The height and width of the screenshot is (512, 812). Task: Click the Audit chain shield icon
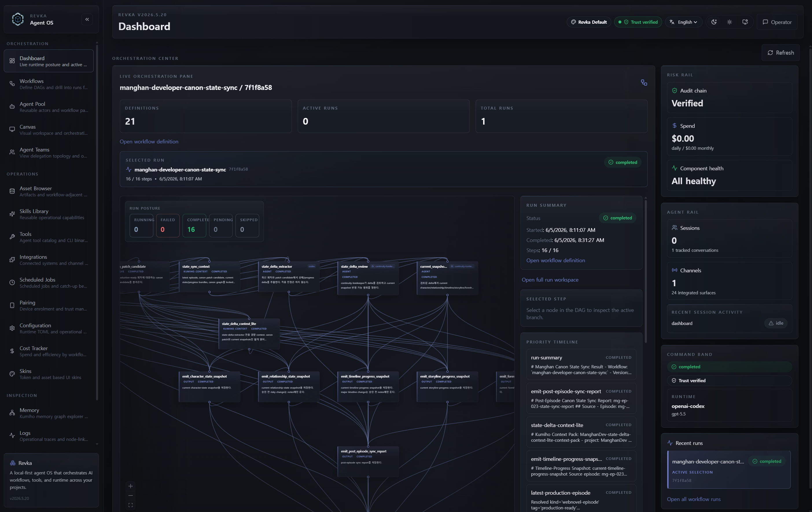point(674,91)
